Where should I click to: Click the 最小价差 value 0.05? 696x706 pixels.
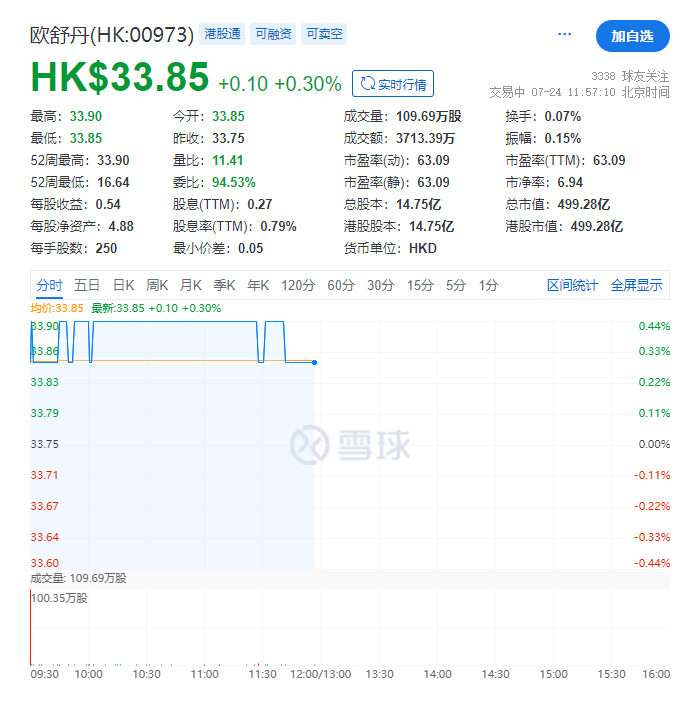pyautogui.click(x=251, y=249)
